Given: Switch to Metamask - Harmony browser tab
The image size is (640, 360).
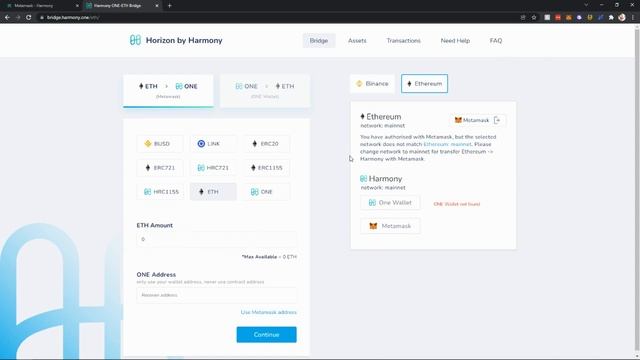Looking at the screenshot, I should coord(42,6).
